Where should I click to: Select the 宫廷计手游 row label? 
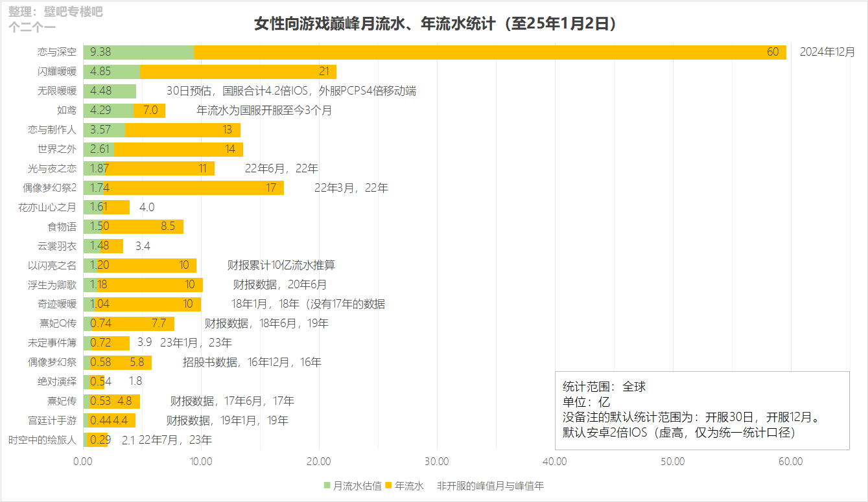point(53,421)
